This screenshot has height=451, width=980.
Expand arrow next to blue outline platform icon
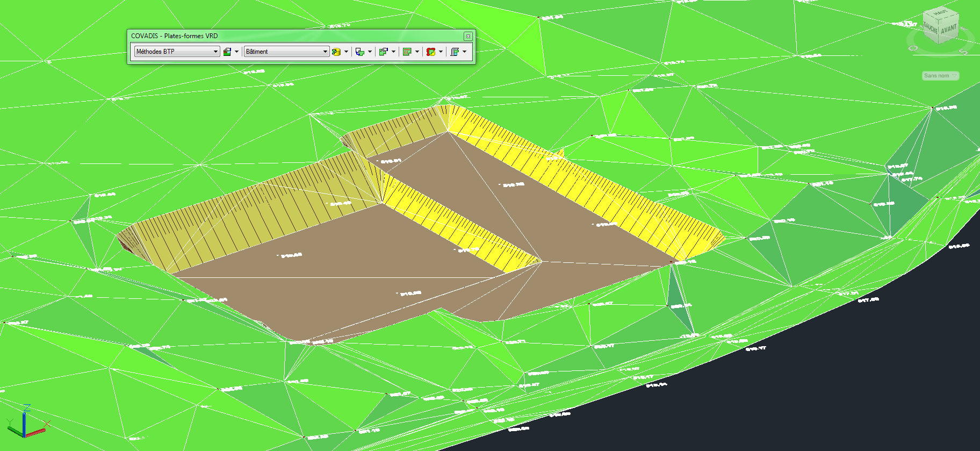370,52
